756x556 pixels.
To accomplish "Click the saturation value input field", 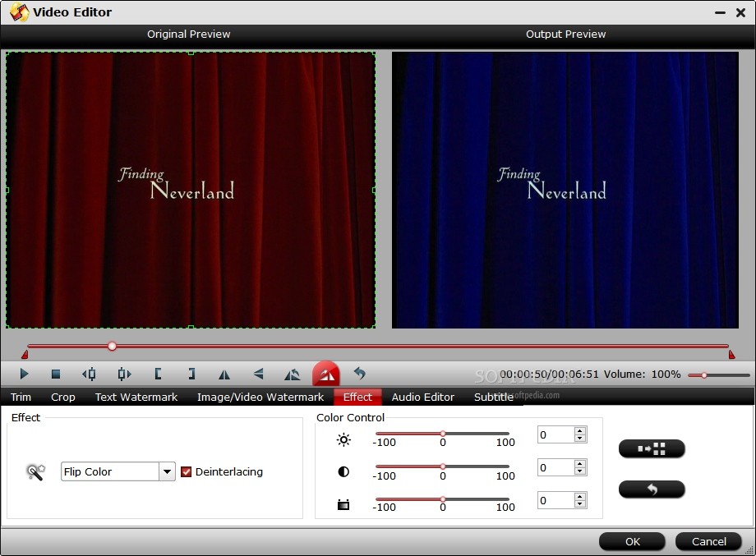I will tap(556, 500).
